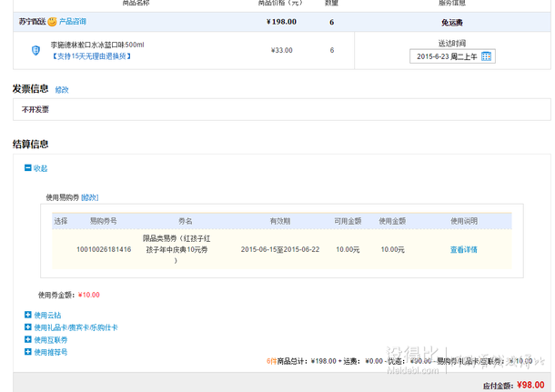Click the plus icon beside 使用互联券
555x392 pixels.
(x=28, y=339)
